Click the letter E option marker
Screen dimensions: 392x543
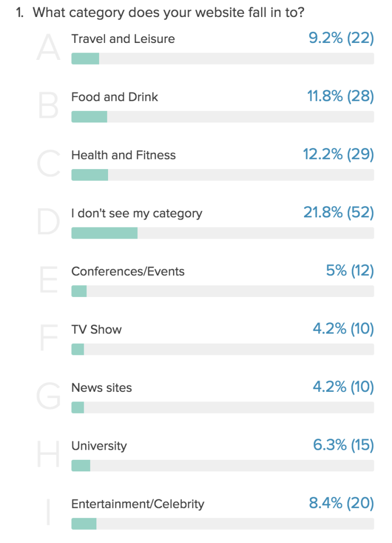[48, 279]
